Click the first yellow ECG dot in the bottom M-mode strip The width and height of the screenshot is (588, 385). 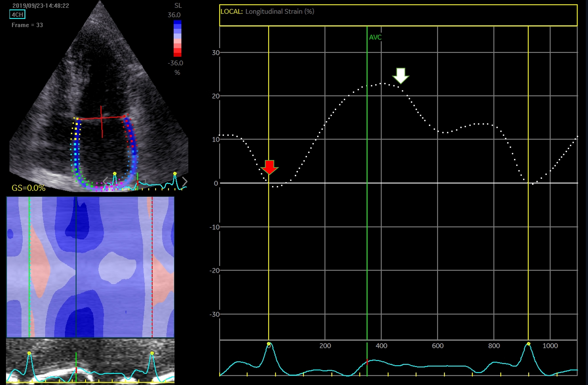click(x=29, y=353)
